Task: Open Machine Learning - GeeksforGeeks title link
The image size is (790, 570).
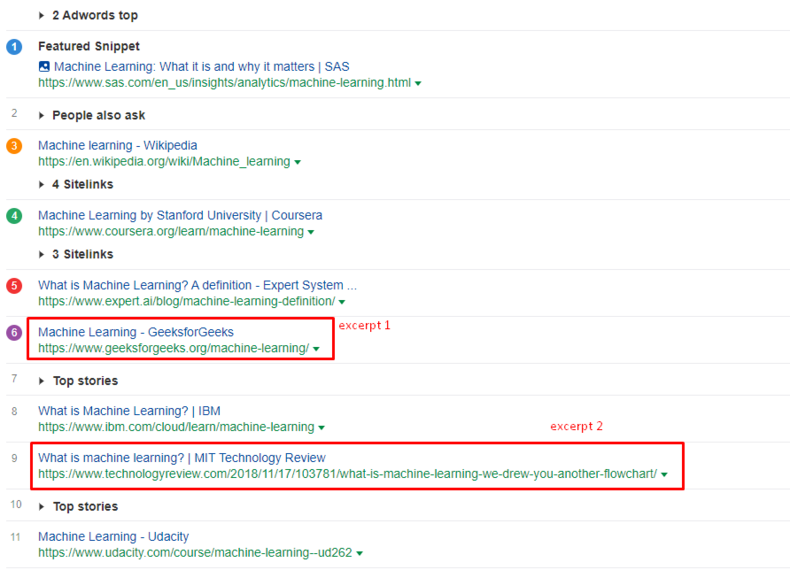Action: click(136, 332)
